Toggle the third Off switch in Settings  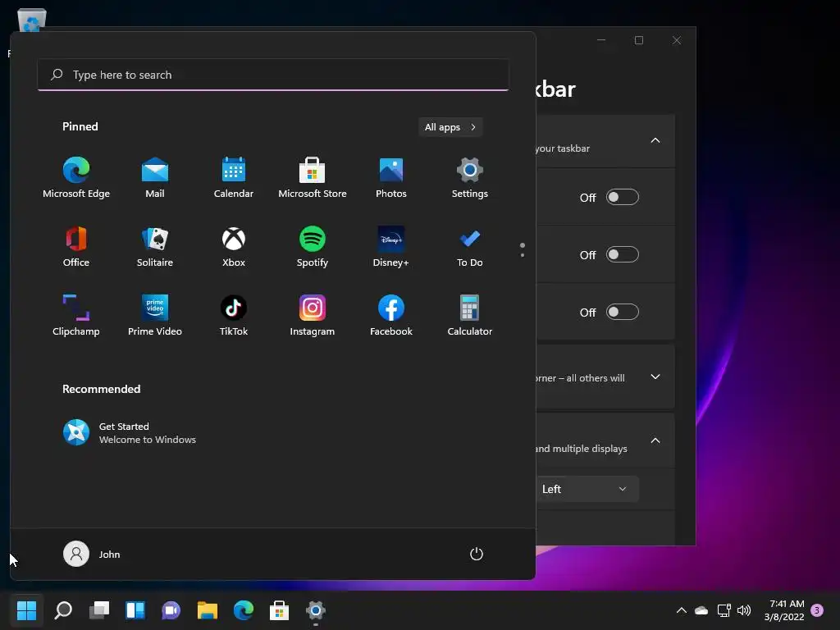point(622,312)
